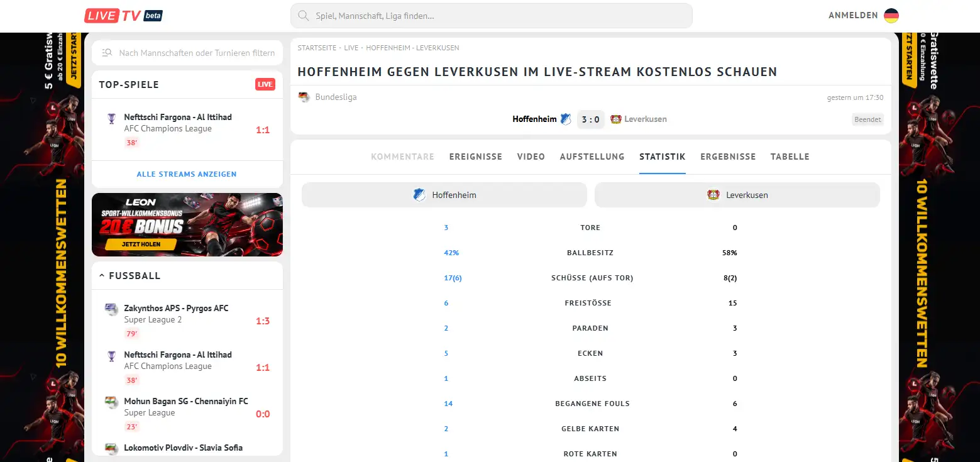Open the Leon 20€ bonus banner
This screenshot has width=980, height=462.
point(187,224)
